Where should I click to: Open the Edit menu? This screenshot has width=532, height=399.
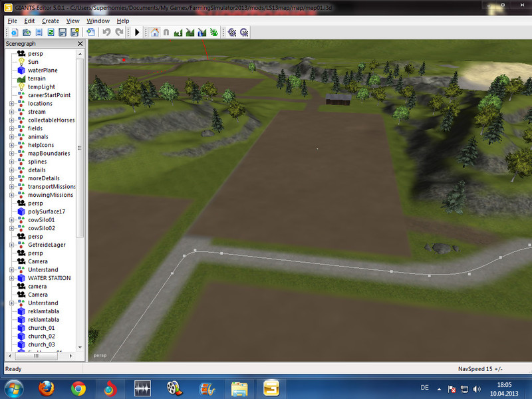[29, 21]
